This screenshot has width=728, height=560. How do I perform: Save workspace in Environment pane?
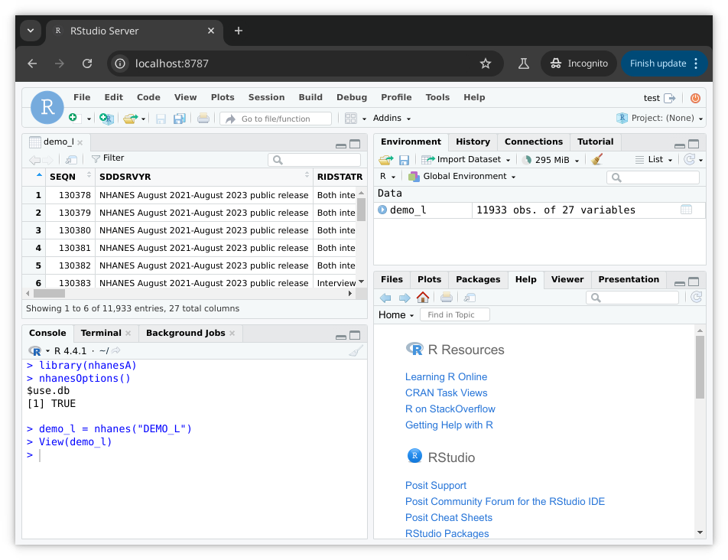point(404,160)
